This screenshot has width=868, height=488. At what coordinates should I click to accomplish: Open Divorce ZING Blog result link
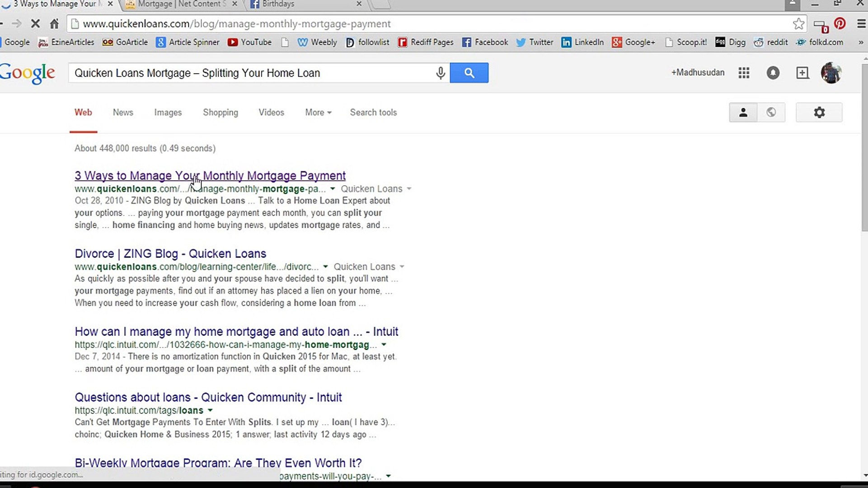170,253
